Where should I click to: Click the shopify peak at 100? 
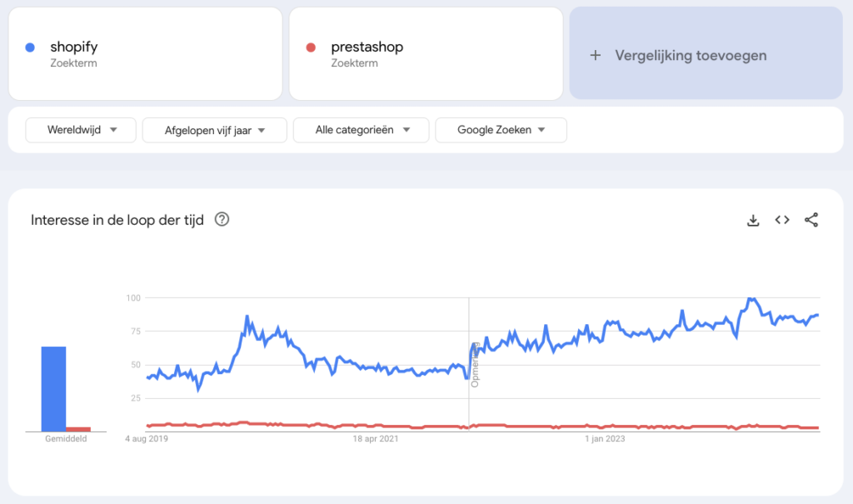[x=751, y=298]
